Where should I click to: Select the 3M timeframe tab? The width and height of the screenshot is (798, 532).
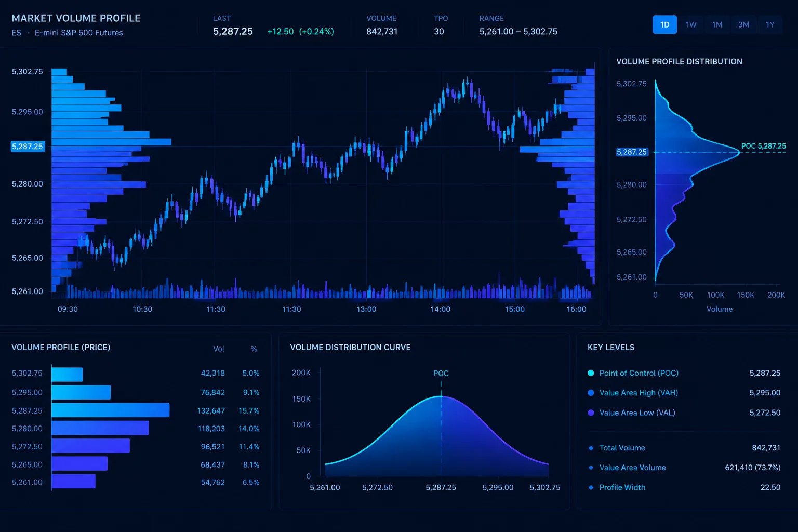click(743, 24)
